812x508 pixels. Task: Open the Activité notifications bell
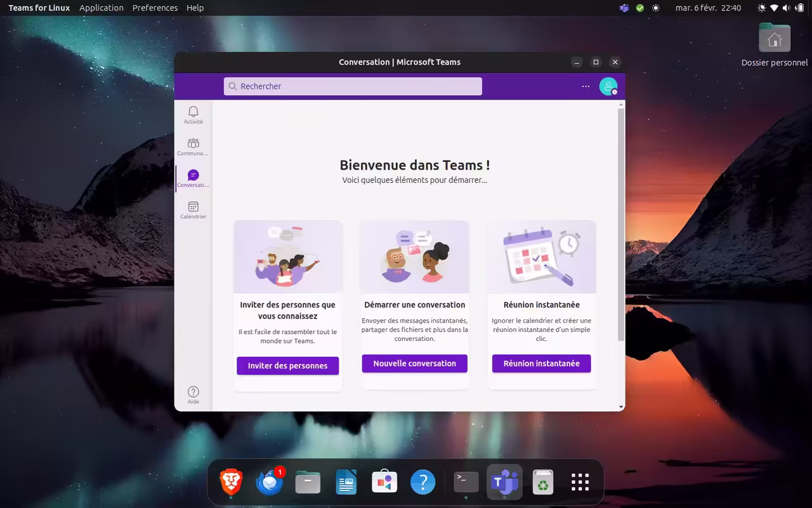[193, 115]
